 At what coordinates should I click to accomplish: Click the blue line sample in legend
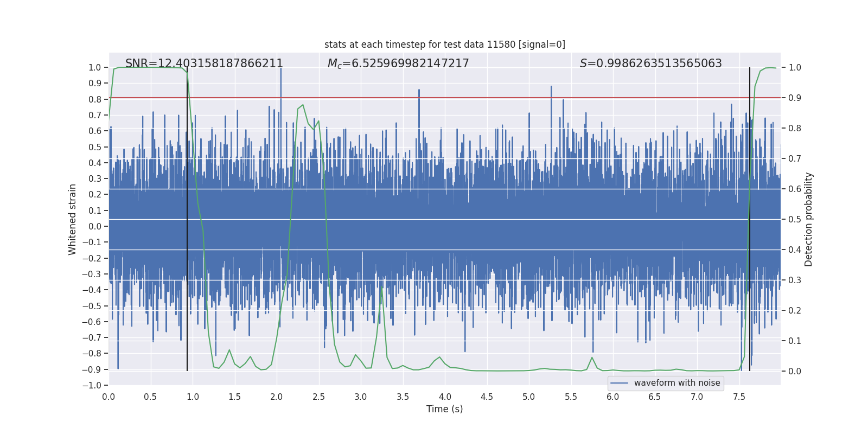(620, 383)
